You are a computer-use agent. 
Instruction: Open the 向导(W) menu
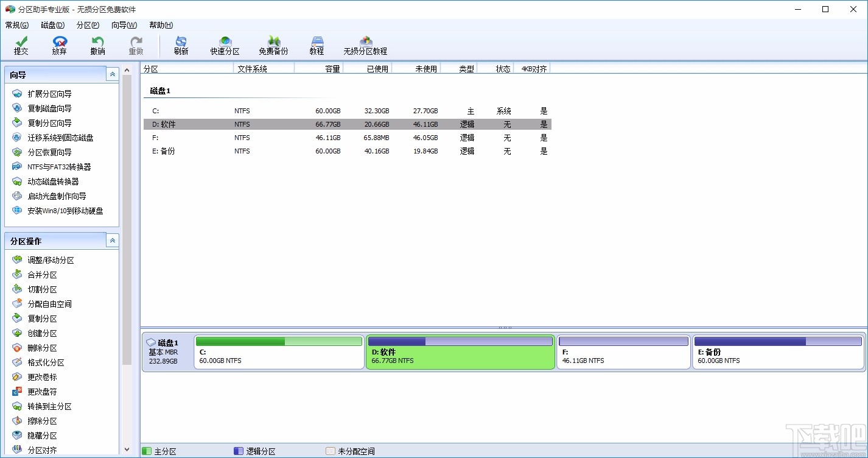[124, 25]
